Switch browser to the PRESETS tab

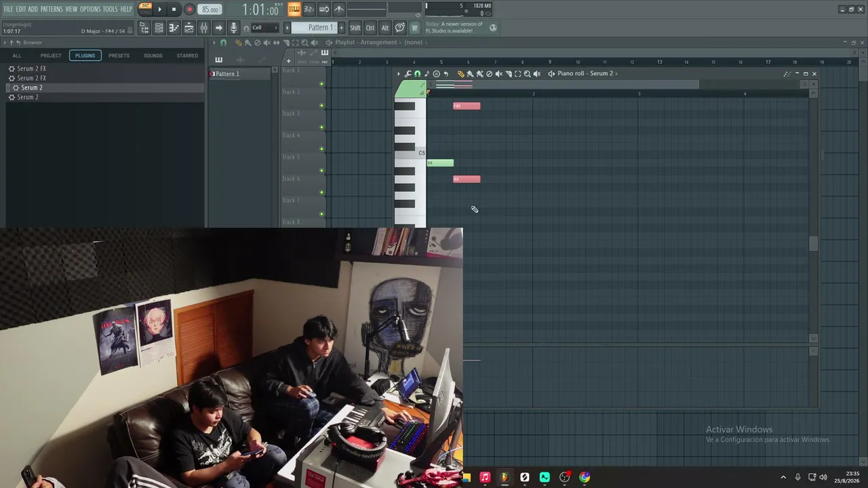click(x=119, y=56)
